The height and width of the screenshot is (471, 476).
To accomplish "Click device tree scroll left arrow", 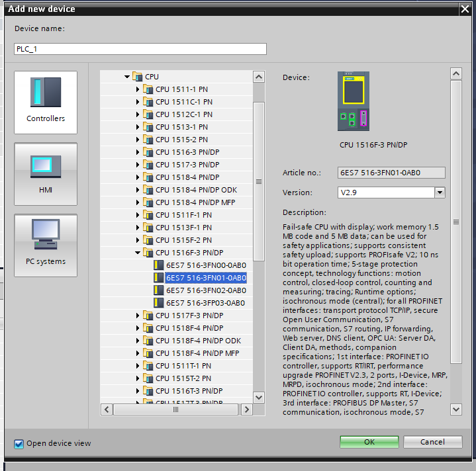I will pos(107,409).
